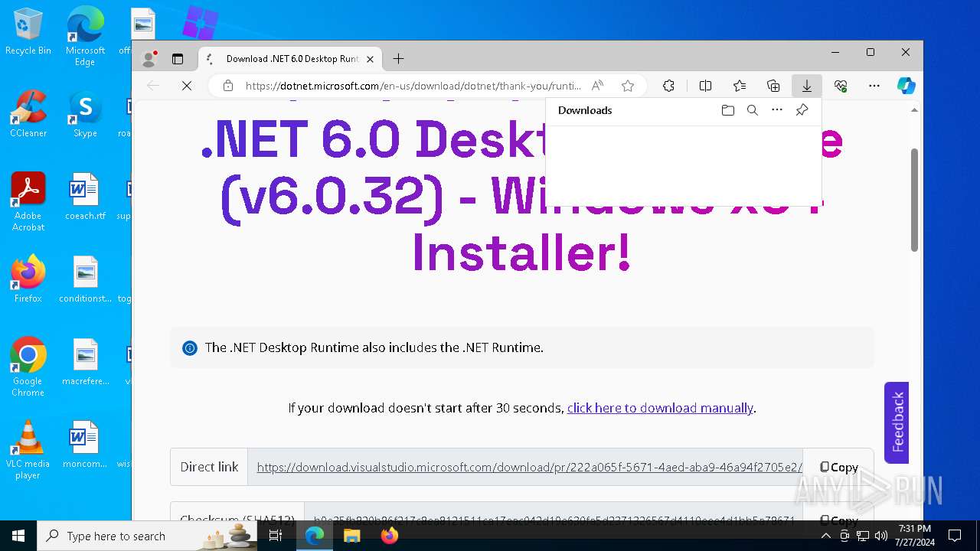Screen dimensions: 980x551
Task: Open more options in Downloads panel
Action: [777, 110]
